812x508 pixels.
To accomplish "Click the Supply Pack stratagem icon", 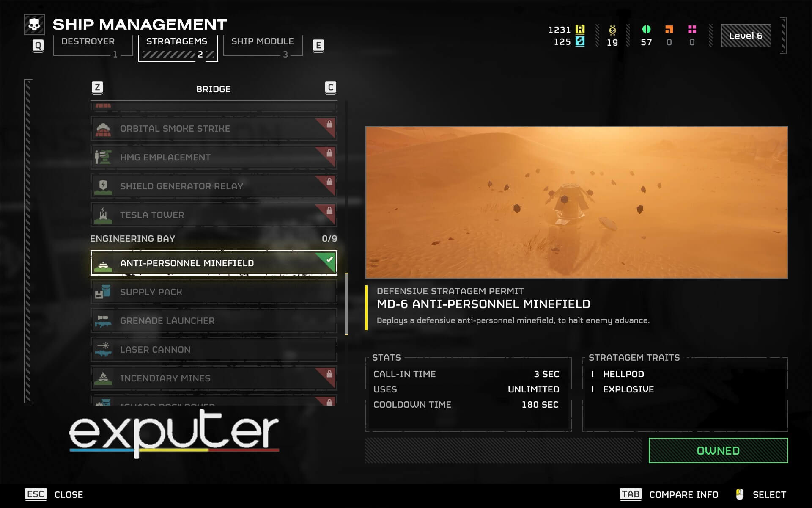I will point(103,292).
